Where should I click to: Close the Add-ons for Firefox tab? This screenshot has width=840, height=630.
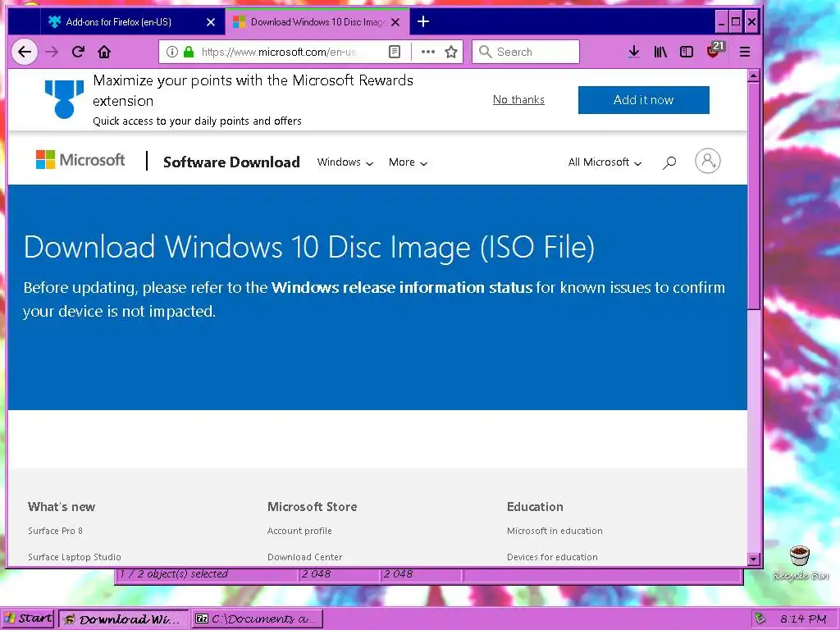(x=211, y=22)
